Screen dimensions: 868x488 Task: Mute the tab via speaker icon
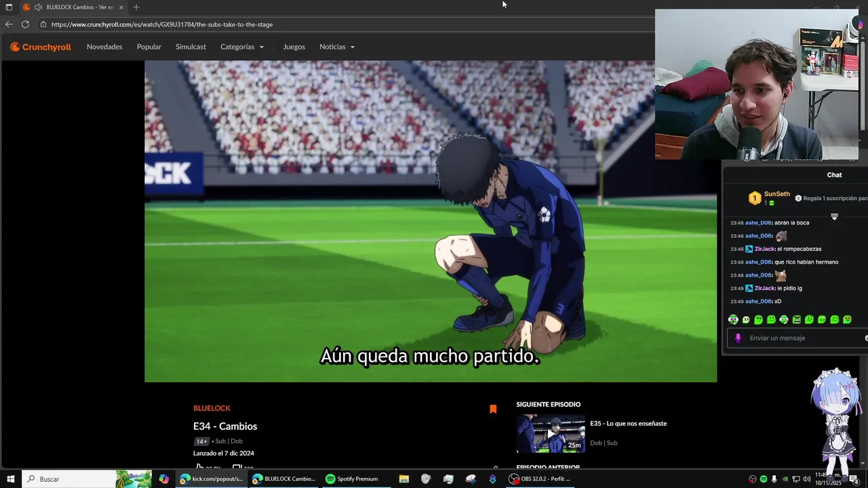pos(38,7)
